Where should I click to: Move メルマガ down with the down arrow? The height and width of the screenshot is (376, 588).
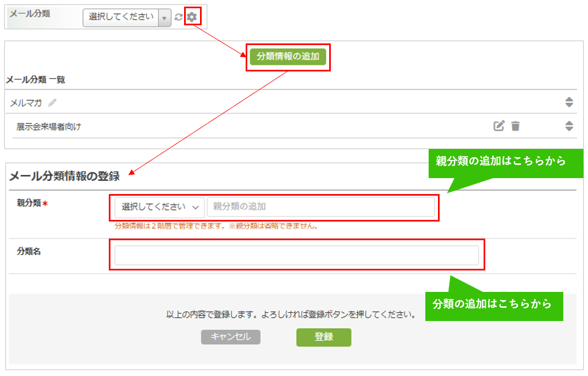[x=569, y=104]
